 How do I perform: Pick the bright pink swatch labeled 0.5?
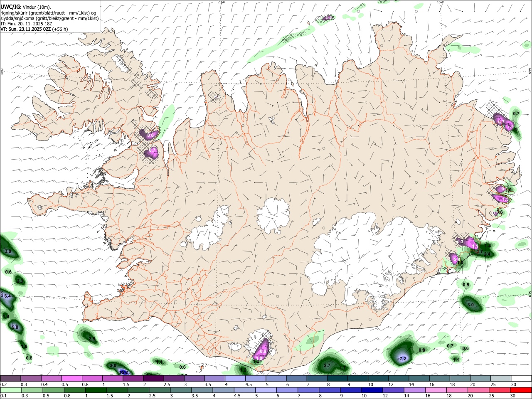pos(72,378)
